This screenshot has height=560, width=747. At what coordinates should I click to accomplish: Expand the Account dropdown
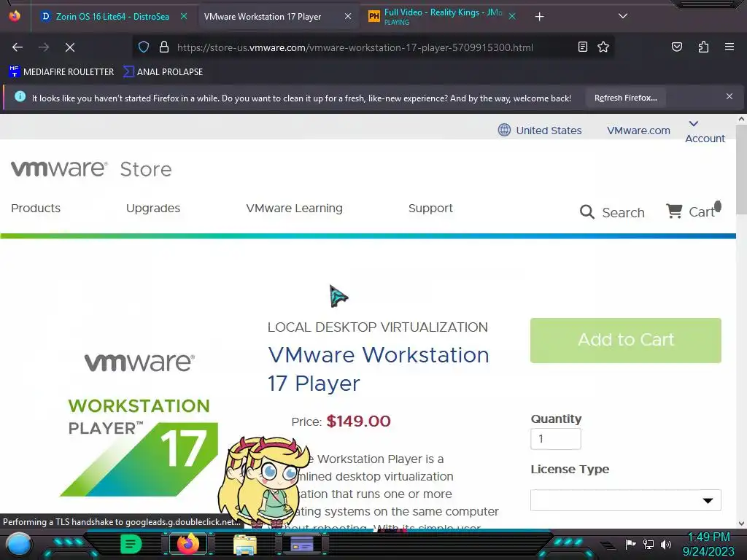coord(705,132)
